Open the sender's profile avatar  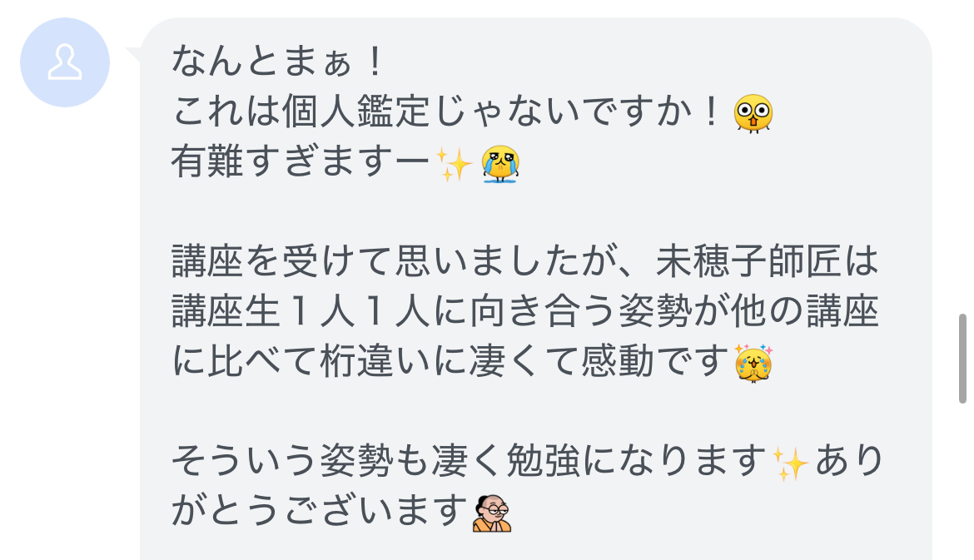pos(65,62)
